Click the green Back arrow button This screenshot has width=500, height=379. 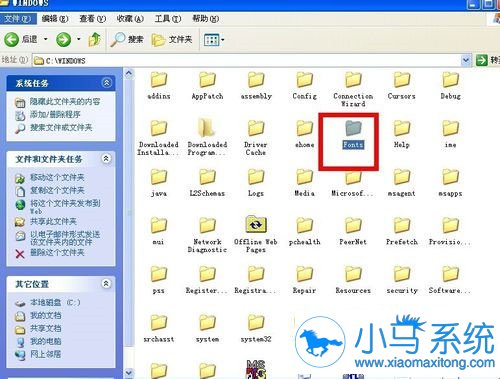point(11,40)
